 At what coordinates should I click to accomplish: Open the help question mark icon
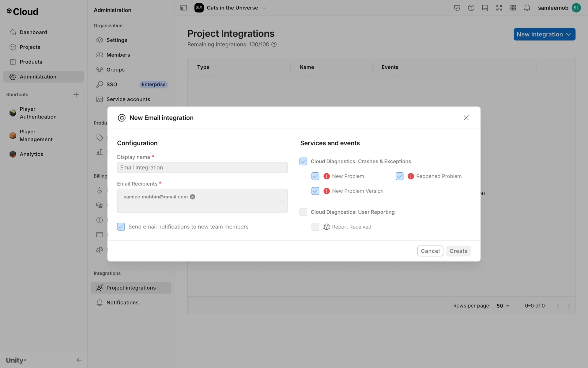click(471, 8)
